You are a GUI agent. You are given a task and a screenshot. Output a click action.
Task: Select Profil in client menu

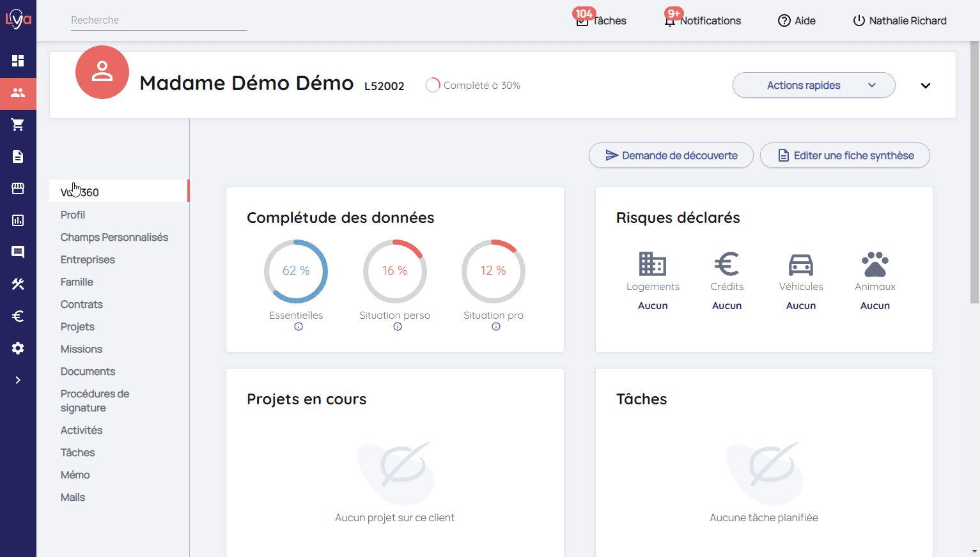click(x=73, y=215)
